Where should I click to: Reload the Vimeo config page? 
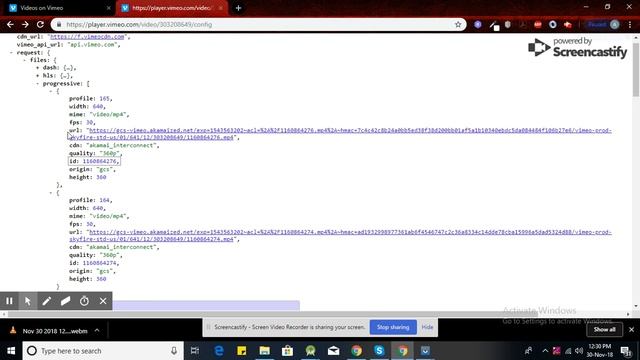coord(40,24)
